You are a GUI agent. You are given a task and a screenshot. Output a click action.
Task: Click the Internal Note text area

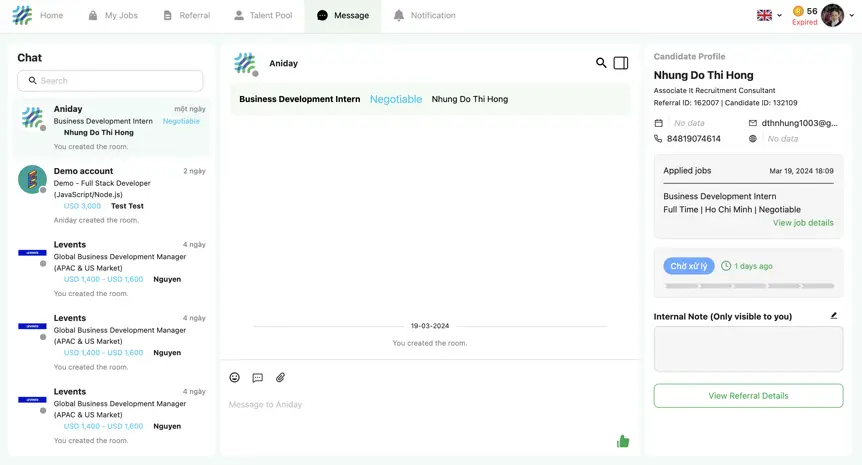pyautogui.click(x=748, y=348)
